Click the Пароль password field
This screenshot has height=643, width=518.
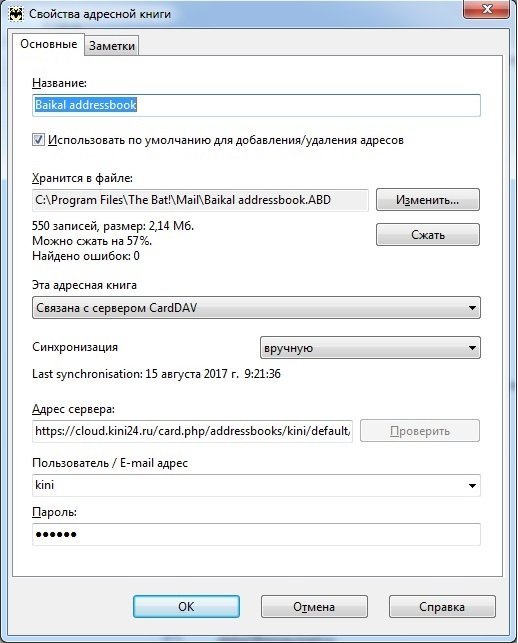(256, 534)
